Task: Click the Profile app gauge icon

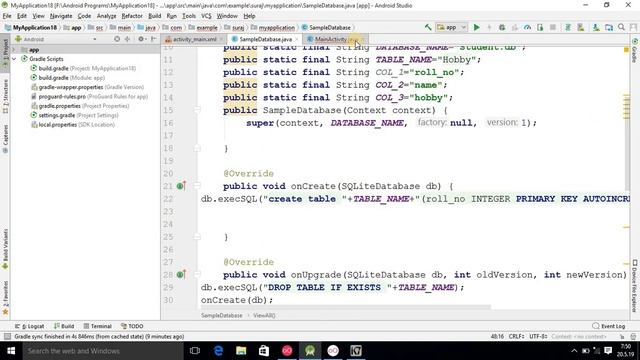Action: [x=527, y=27]
